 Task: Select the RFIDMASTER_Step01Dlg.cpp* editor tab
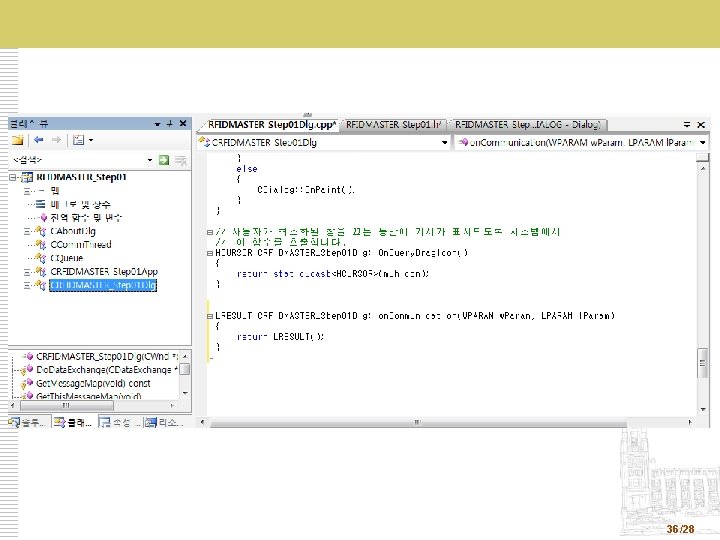271,124
